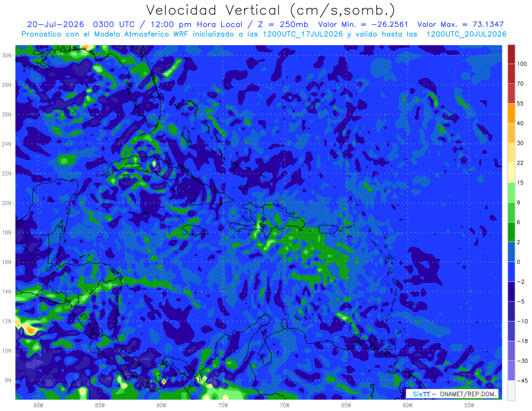Click the light green colorbar segment between 9 and 15

(x=511, y=192)
